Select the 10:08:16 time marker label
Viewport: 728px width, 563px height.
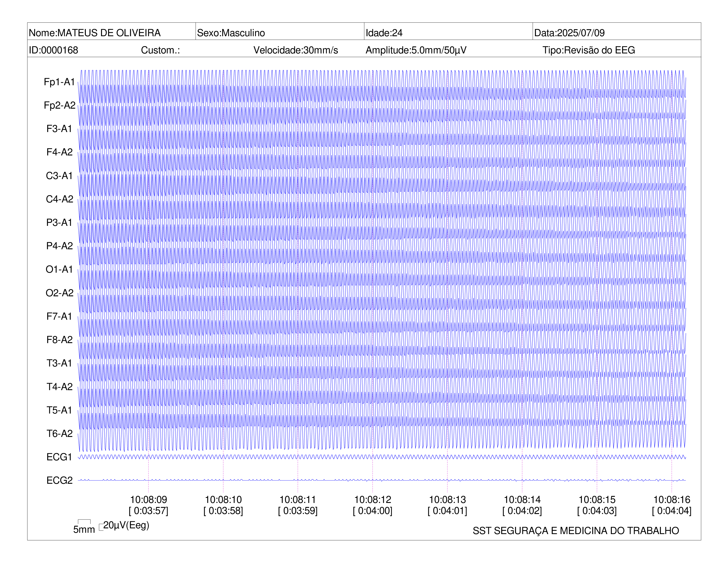(672, 500)
